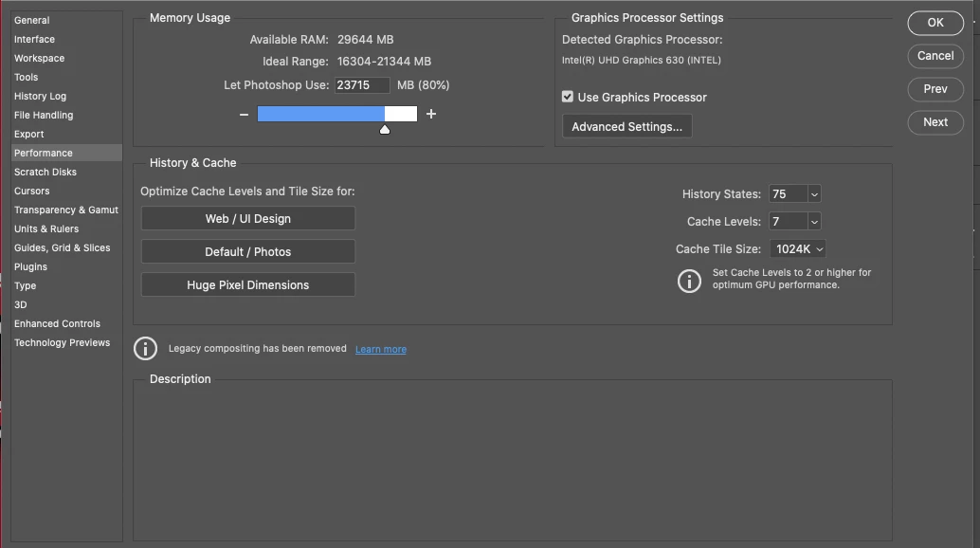Viewport: 980px width, 548px height.
Task: Follow the Learn more link
Action: [x=381, y=349]
